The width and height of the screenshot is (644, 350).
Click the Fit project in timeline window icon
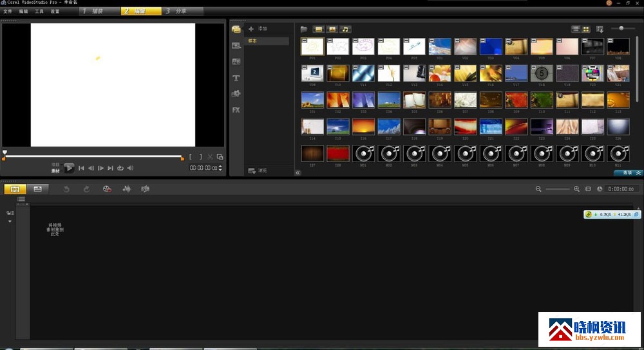(x=588, y=189)
